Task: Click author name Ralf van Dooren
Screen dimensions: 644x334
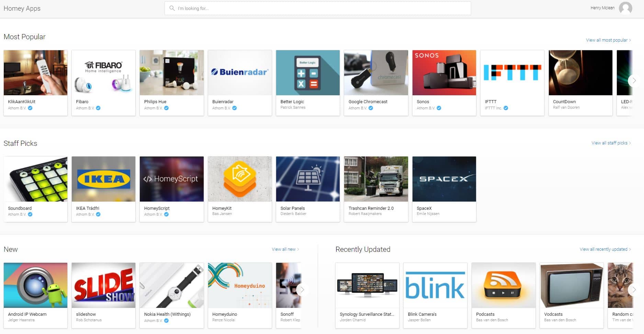Action: coord(566,107)
